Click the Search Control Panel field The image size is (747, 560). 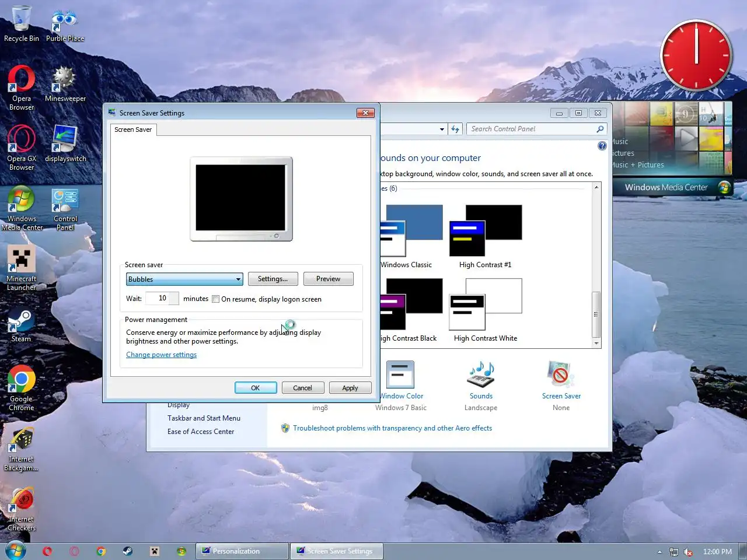click(x=536, y=129)
